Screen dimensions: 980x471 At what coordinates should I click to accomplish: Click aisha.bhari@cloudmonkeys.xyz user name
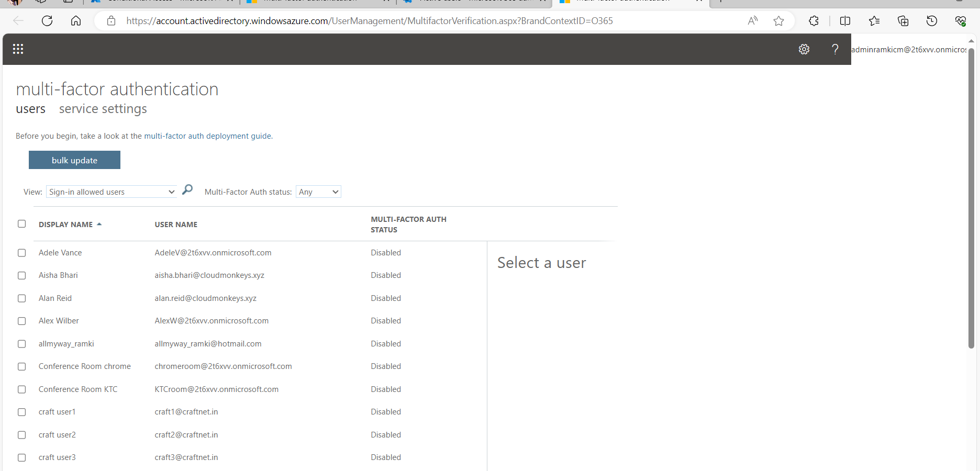pos(209,275)
